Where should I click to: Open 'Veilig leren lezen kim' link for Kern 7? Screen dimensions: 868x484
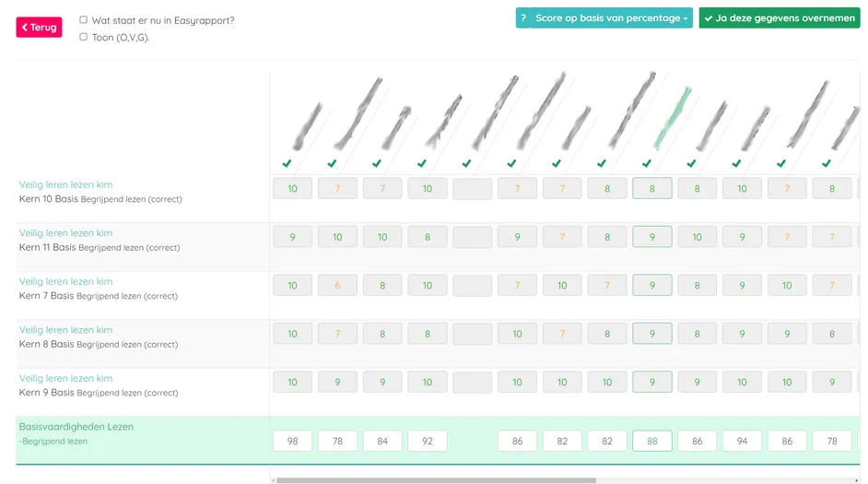tap(65, 281)
